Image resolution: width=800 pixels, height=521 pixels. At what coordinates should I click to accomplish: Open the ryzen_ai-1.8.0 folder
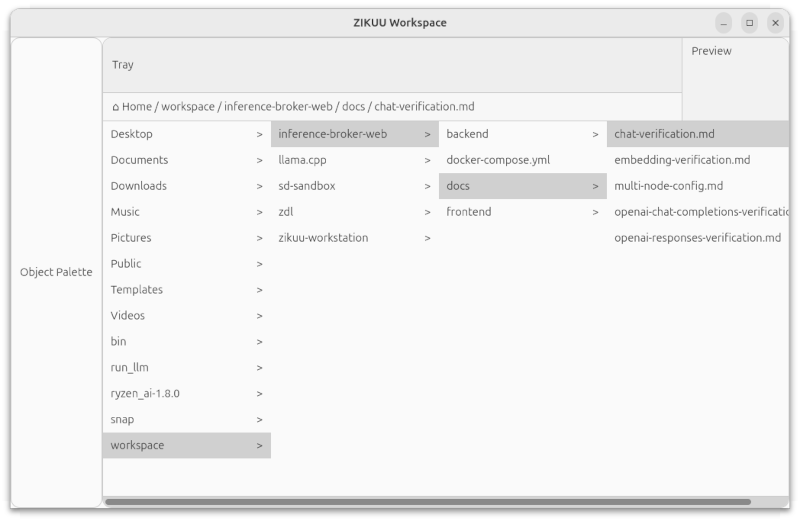(186, 393)
